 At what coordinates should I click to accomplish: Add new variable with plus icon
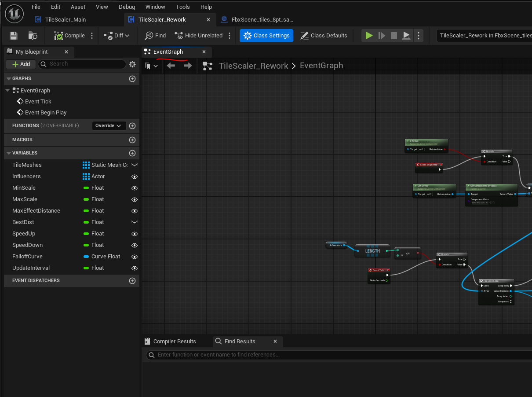[x=132, y=153]
